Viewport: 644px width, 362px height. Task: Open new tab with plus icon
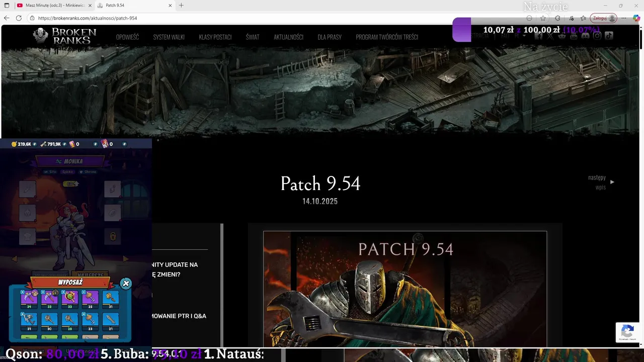click(x=181, y=6)
